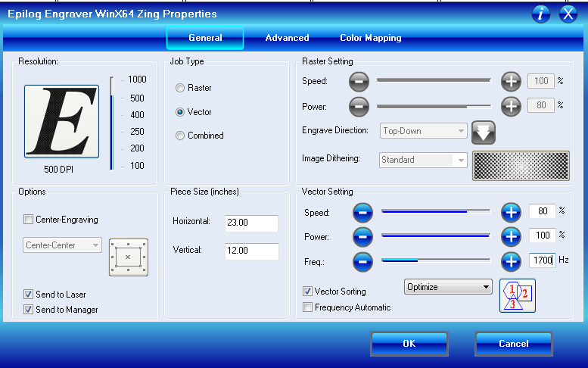This screenshot has height=368, width=588.
Task: Increase Vector Freq with plus icon
Action: 511,261
